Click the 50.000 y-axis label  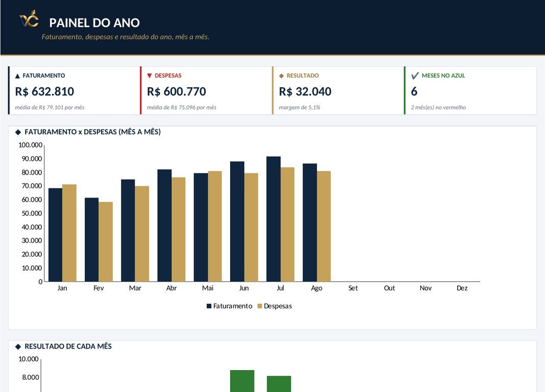(x=32, y=213)
